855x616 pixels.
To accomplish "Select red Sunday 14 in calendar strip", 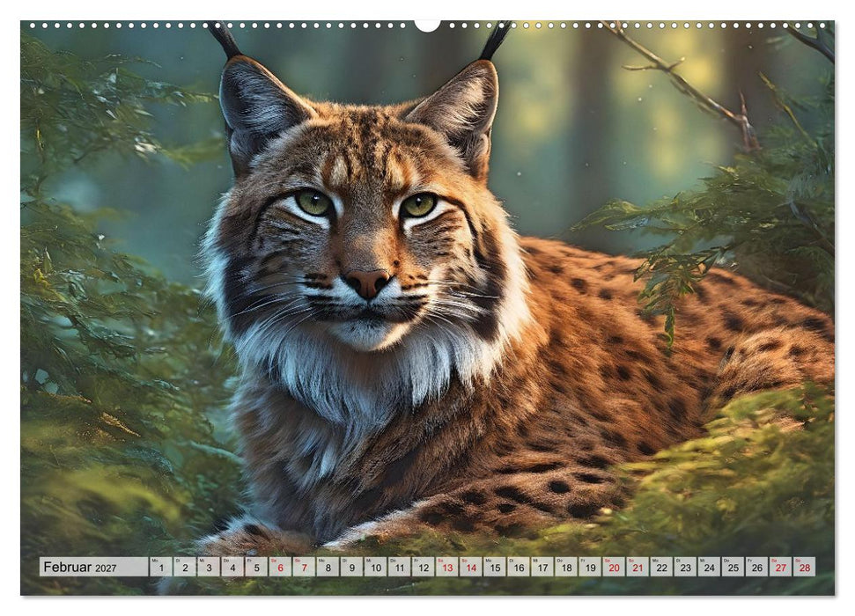I will (x=471, y=567).
